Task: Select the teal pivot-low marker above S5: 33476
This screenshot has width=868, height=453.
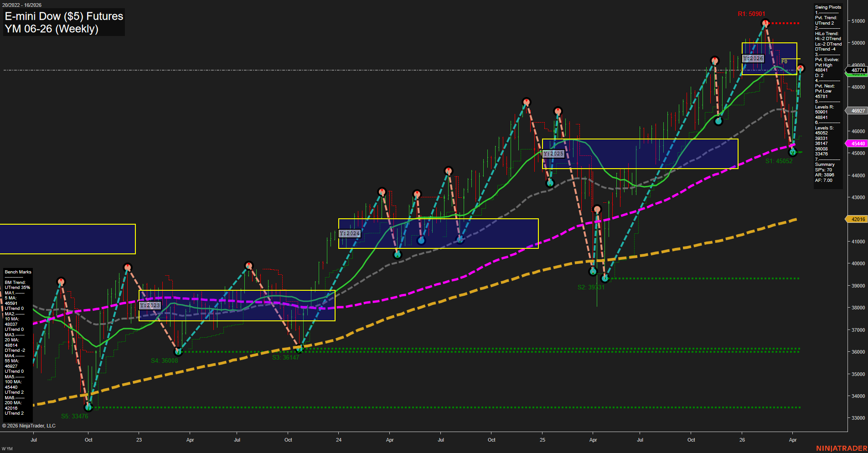Action: pyautogui.click(x=88, y=407)
